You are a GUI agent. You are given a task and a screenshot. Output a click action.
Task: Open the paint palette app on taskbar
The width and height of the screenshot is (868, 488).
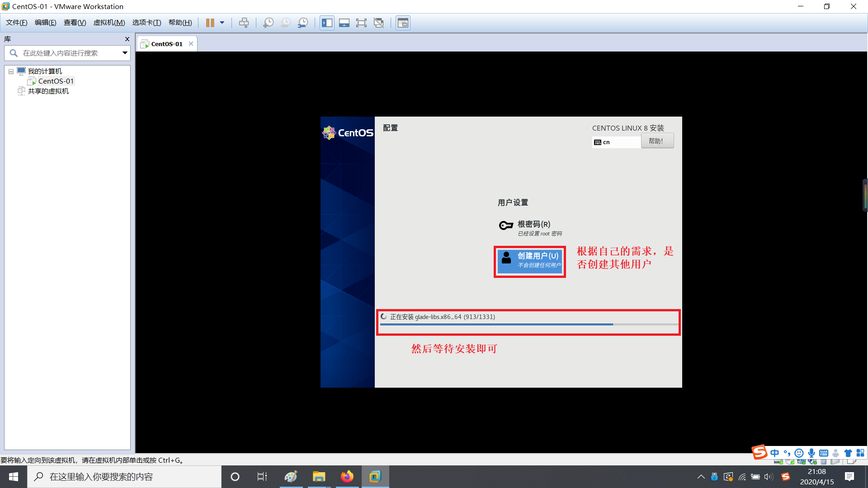pos(291,477)
